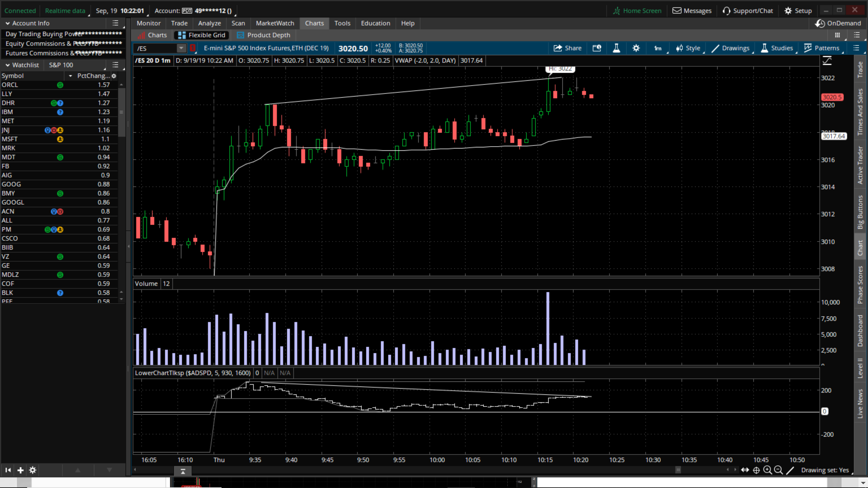Open the flask icon for studies editing
The width and height of the screenshot is (868, 488).
pyautogui.click(x=616, y=48)
